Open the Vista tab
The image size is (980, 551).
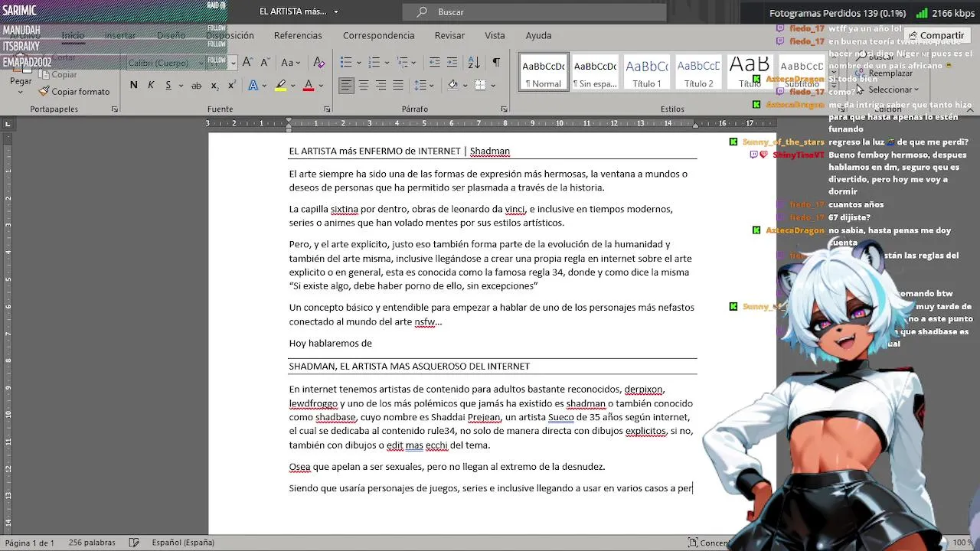pos(495,35)
